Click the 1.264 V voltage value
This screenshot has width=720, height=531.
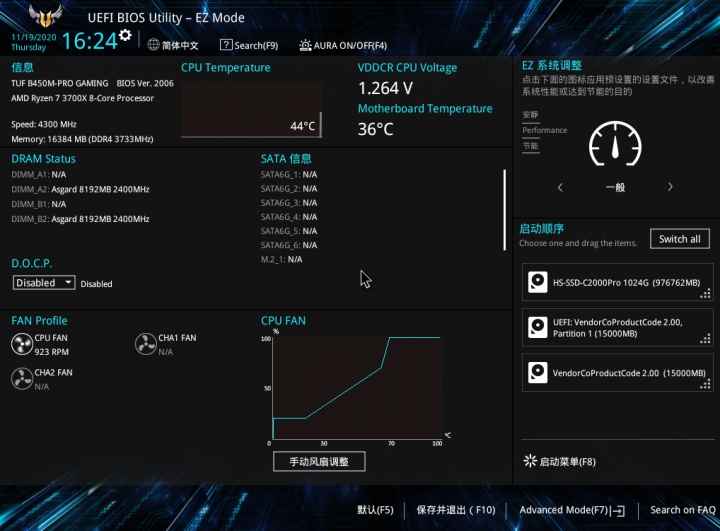[386, 88]
